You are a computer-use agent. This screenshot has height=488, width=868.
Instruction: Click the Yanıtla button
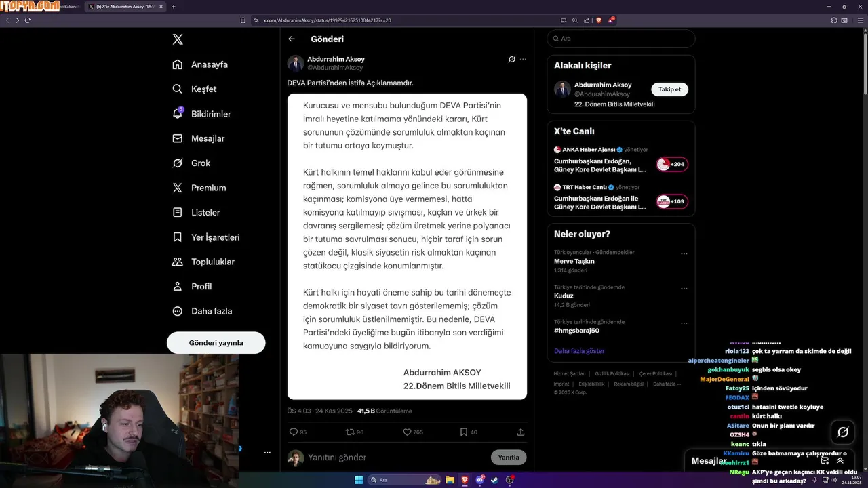(509, 457)
